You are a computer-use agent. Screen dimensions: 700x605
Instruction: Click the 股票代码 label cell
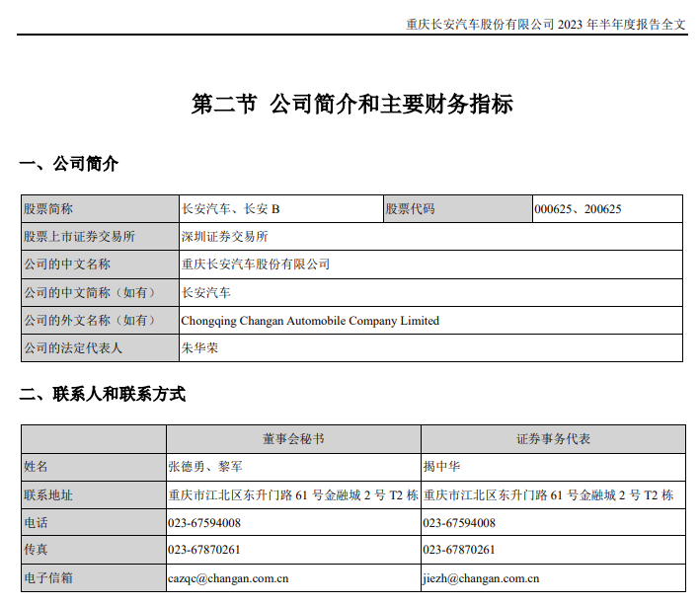(410, 209)
